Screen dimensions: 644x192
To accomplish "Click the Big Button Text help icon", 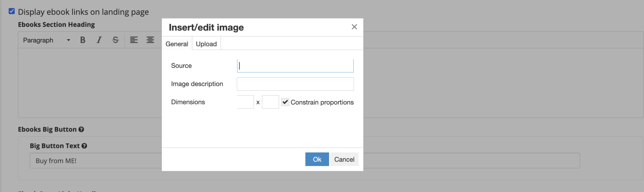I will pos(84,146).
